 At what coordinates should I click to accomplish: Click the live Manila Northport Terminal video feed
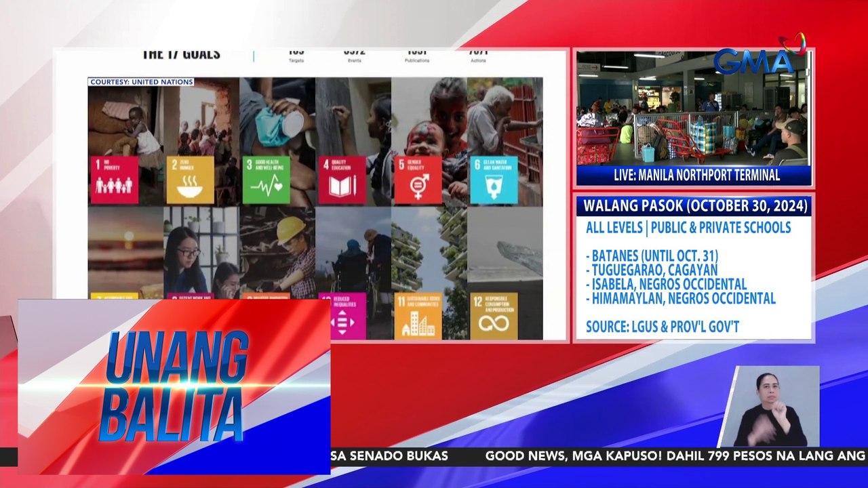[x=693, y=108]
